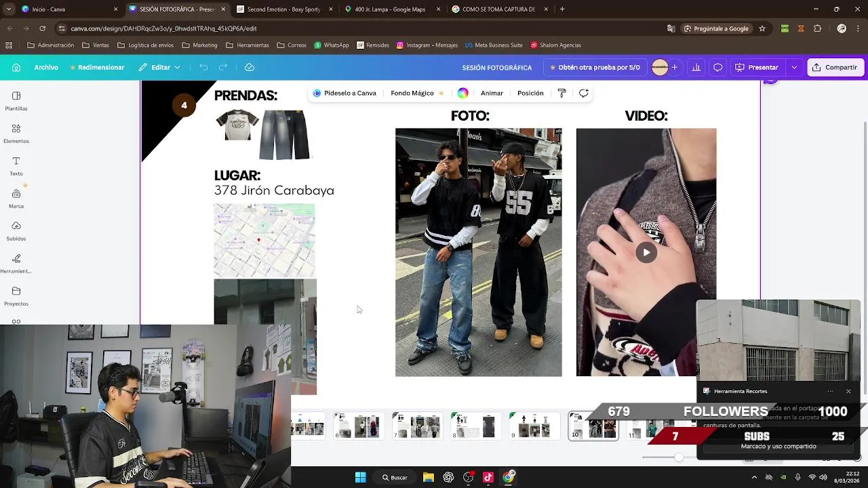The width and height of the screenshot is (868, 488).
Task: Open the comments speech bubble icon
Action: (717, 67)
